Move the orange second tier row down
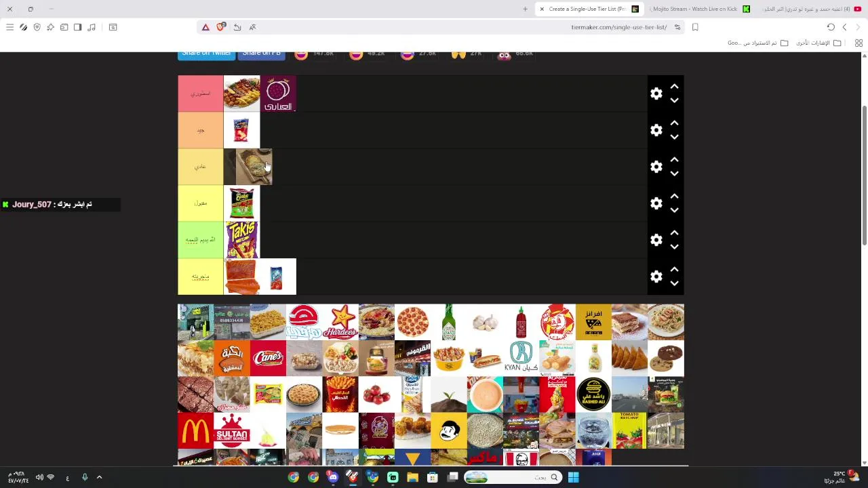The height and width of the screenshot is (488, 868). click(674, 137)
